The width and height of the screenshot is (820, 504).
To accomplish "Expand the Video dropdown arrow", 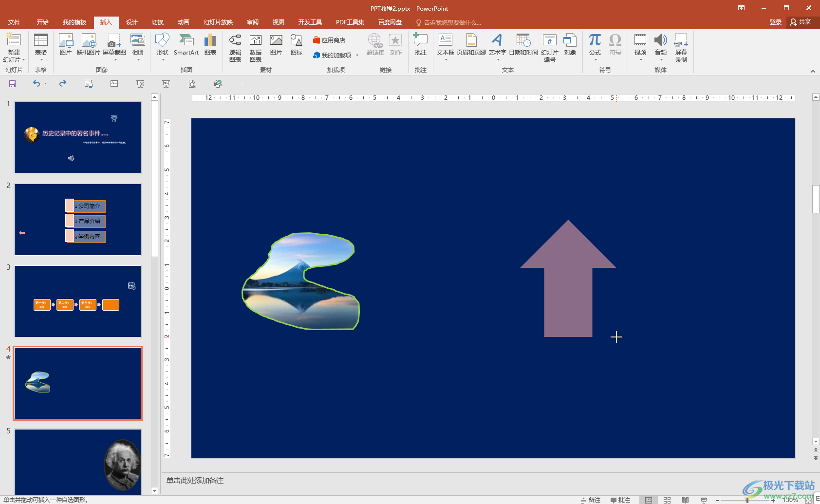I will pyautogui.click(x=641, y=60).
